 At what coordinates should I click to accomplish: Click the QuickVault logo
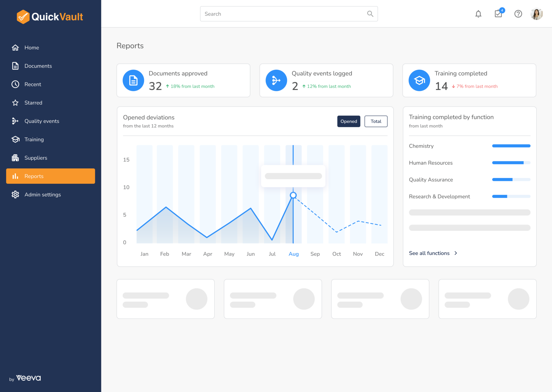tap(50, 17)
